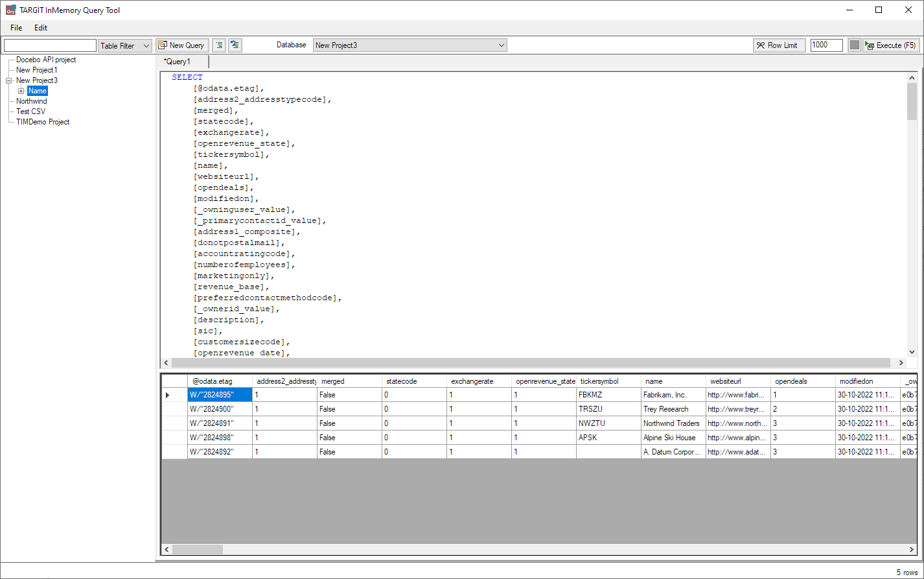Click the tickersymbol column header
This screenshot has height=579, width=924.
tap(608, 381)
